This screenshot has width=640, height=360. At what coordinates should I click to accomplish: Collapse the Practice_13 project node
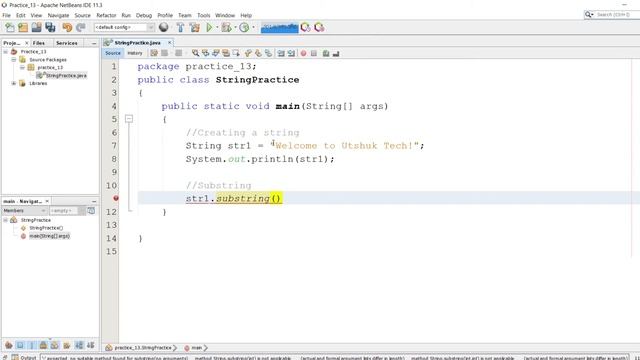[x=6, y=52]
